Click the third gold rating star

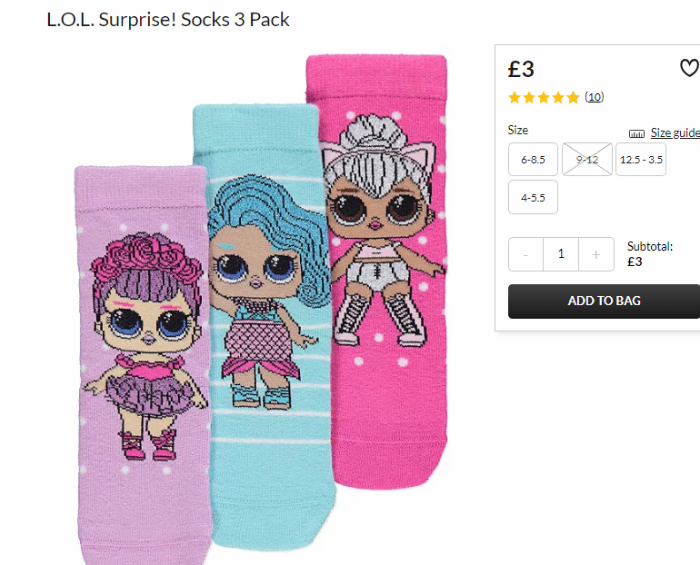pos(544,97)
